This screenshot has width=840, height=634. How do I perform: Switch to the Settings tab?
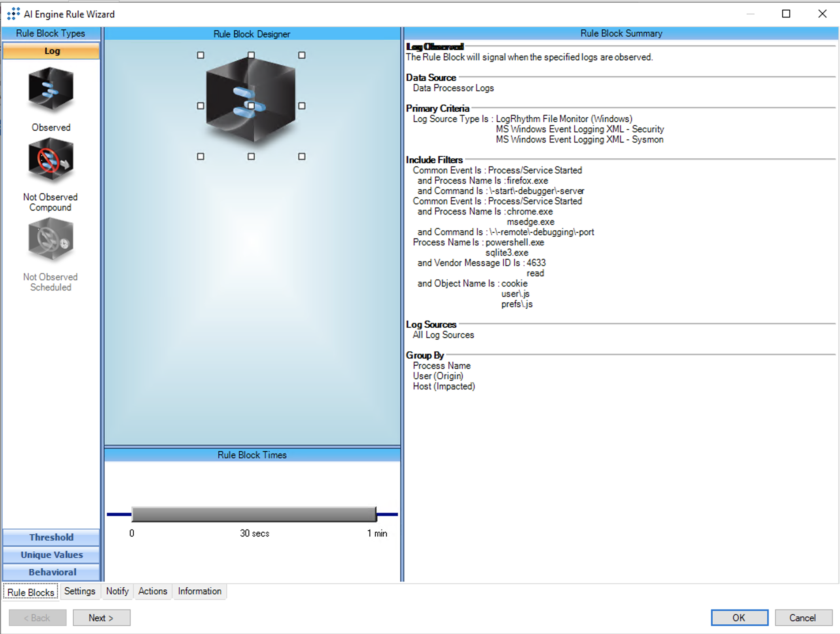click(x=79, y=591)
